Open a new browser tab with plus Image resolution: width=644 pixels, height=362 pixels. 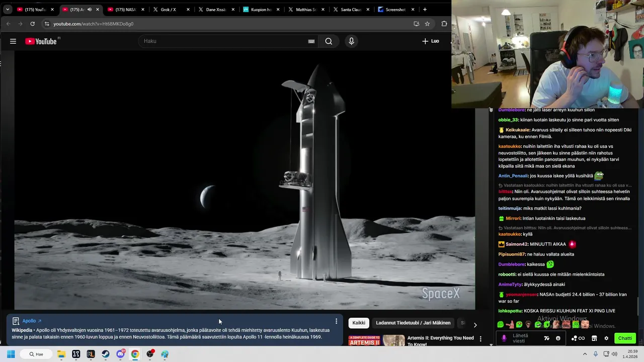pyautogui.click(x=425, y=10)
